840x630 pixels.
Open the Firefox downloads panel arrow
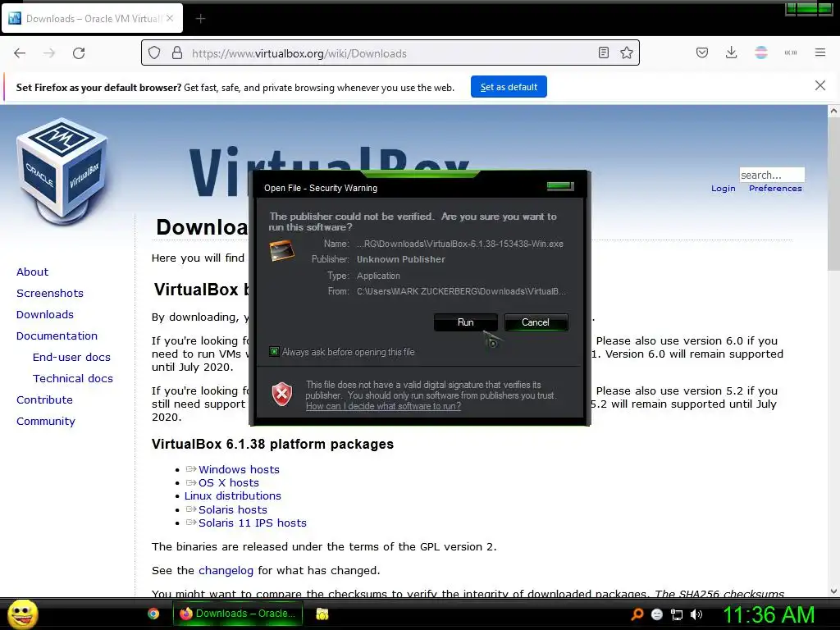[731, 52]
